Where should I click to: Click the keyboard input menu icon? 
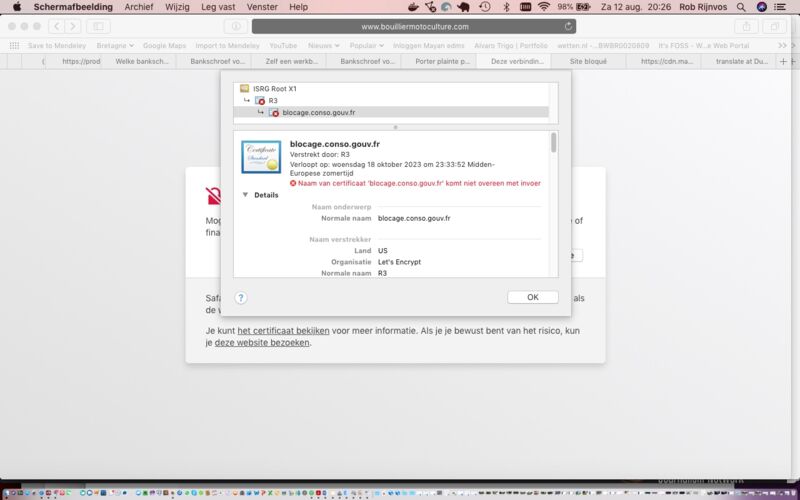[525, 7]
